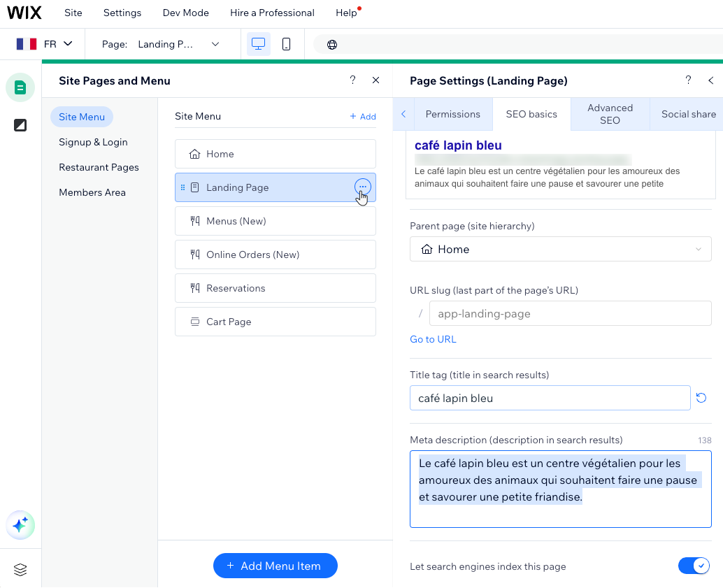
Task: Click into the URL slug field
Action: pos(570,314)
